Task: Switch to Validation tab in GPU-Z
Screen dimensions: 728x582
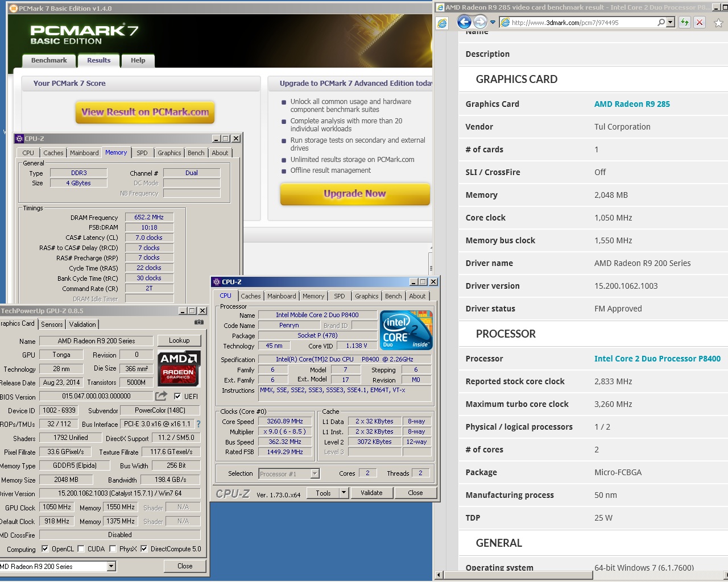Action: point(82,325)
